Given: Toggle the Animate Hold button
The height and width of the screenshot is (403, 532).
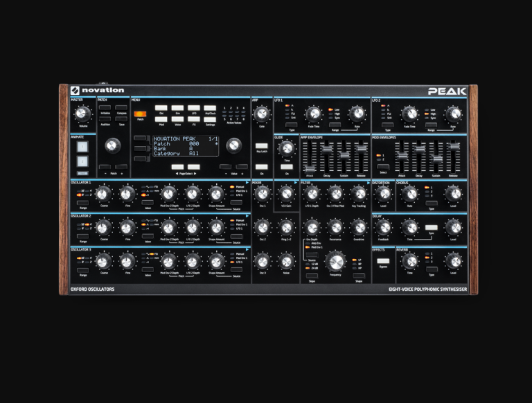Looking at the screenshot, I should pyautogui.click(x=82, y=173).
